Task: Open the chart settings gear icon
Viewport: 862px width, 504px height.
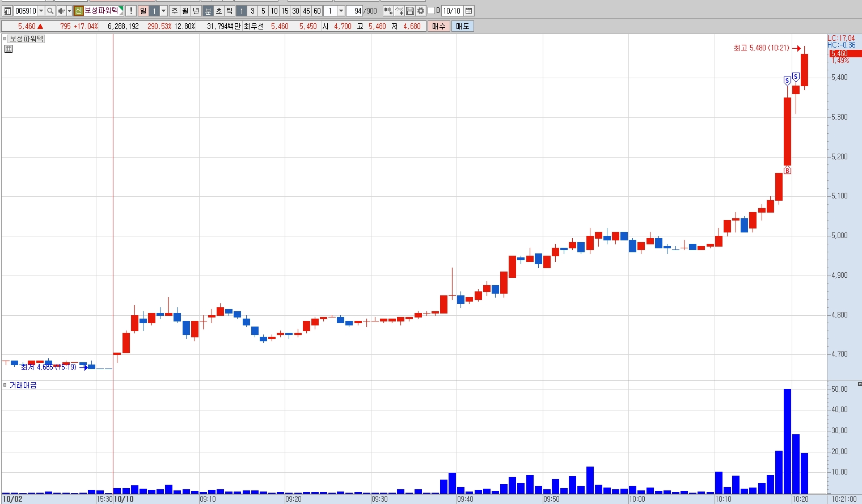Action: pos(421,11)
